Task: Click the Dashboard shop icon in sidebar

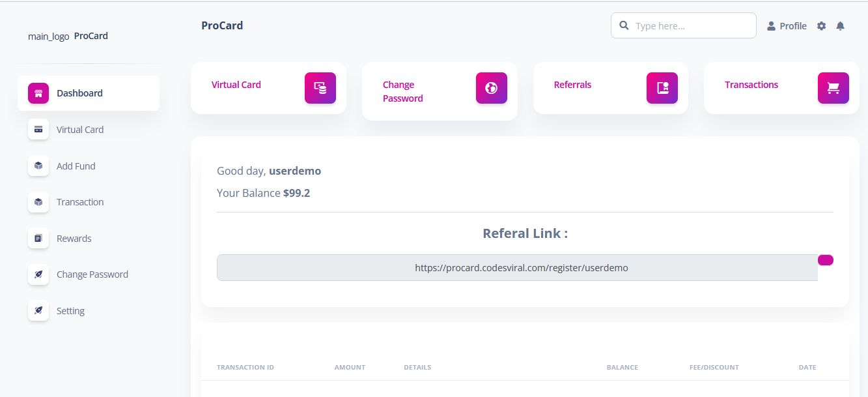Action: (x=38, y=93)
